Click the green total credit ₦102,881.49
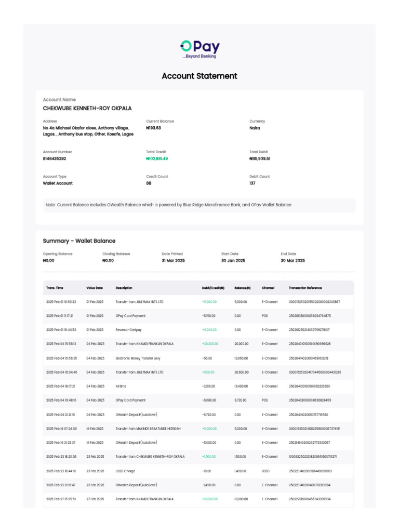This screenshot has width=399, height=532. coord(157,158)
